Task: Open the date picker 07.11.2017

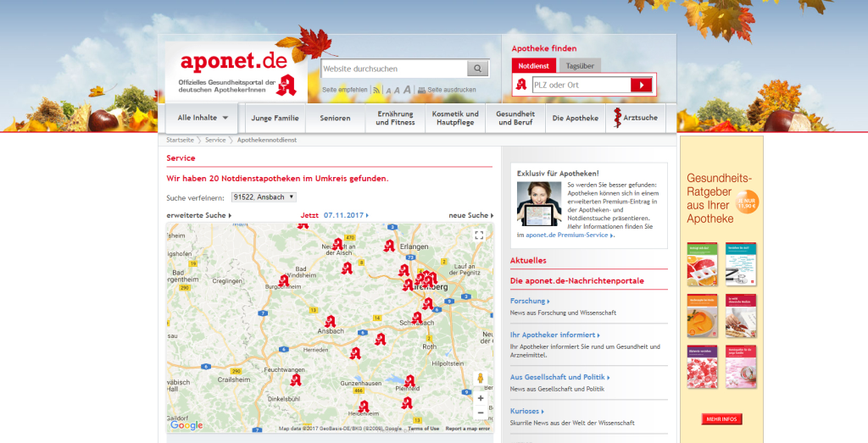Action: tap(346, 215)
